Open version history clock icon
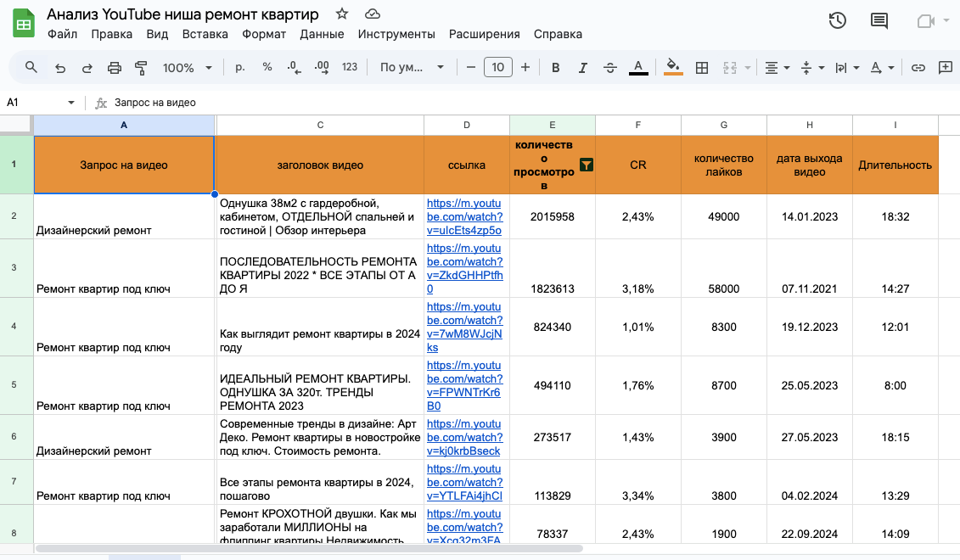 pos(837,21)
